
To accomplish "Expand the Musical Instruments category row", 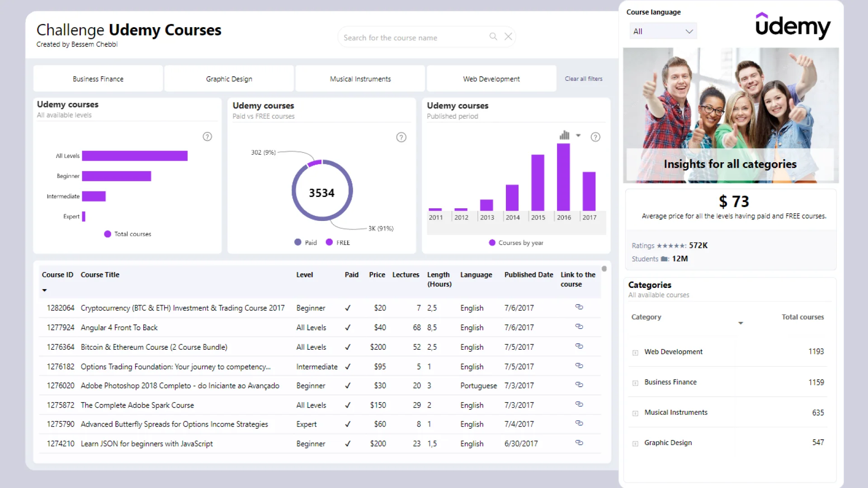I will click(x=635, y=413).
